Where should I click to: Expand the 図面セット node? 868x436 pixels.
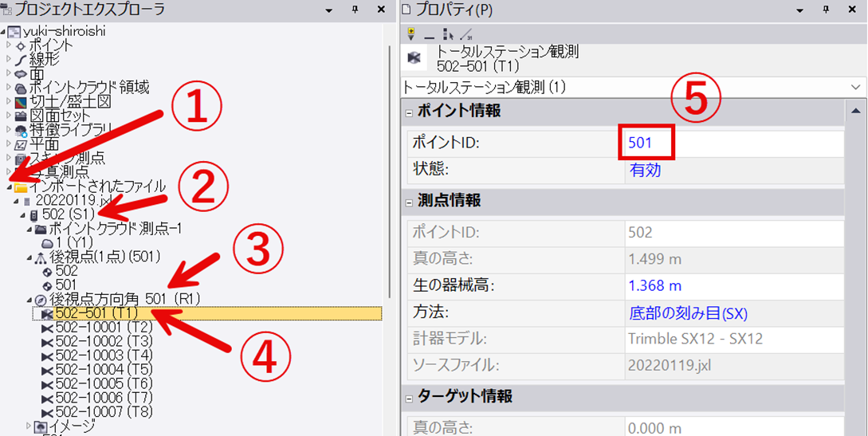(x=9, y=116)
